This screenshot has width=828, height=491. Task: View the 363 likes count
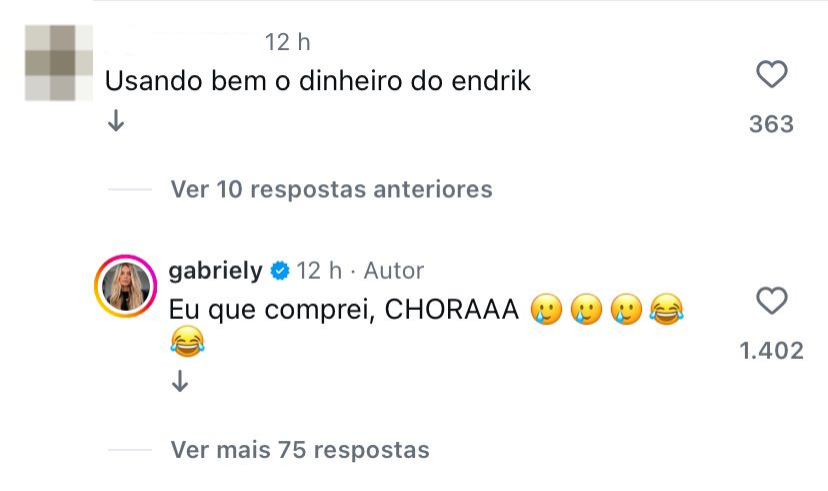pos(771,124)
